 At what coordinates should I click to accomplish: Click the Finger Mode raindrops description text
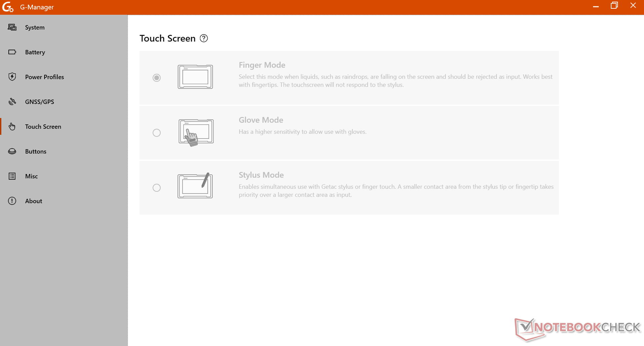click(396, 81)
